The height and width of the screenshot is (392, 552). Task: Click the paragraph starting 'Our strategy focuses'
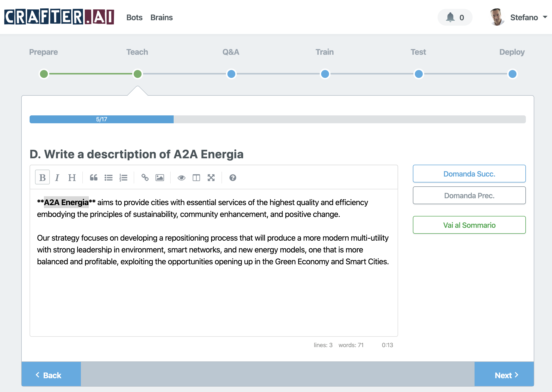click(213, 250)
